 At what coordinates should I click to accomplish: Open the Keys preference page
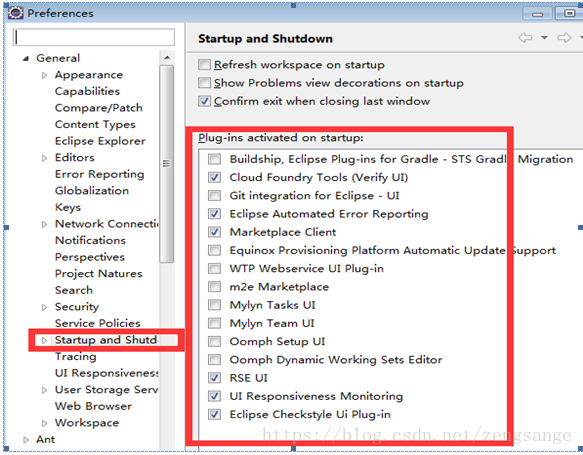point(68,207)
